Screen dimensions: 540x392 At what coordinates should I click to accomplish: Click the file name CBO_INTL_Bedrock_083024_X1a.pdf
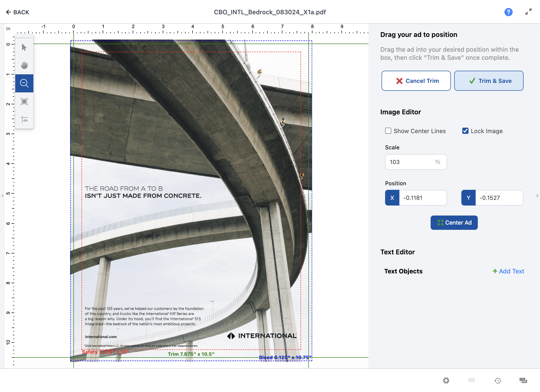(270, 12)
